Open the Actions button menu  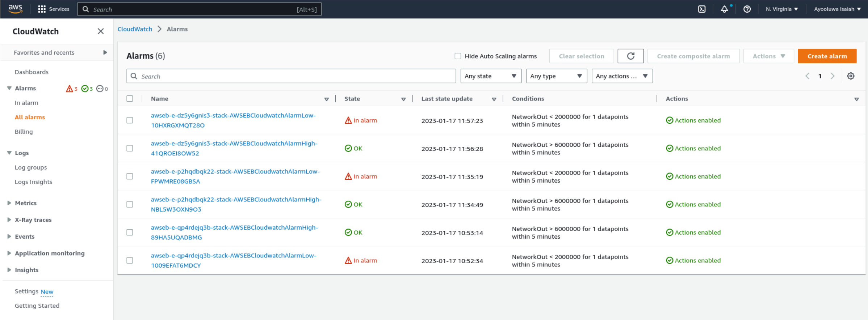(x=769, y=56)
